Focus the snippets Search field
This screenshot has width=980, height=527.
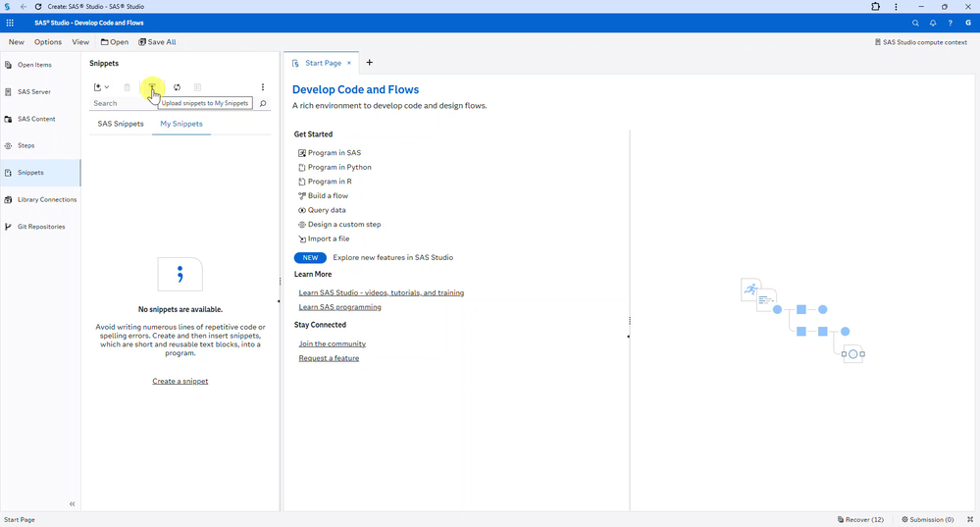(174, 103)
